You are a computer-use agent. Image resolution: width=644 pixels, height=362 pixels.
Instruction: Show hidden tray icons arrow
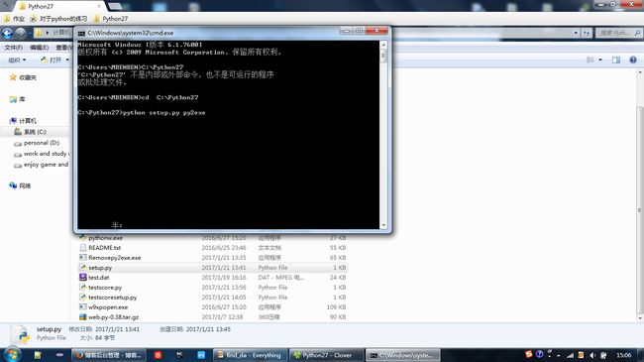[x=559, y=355]
